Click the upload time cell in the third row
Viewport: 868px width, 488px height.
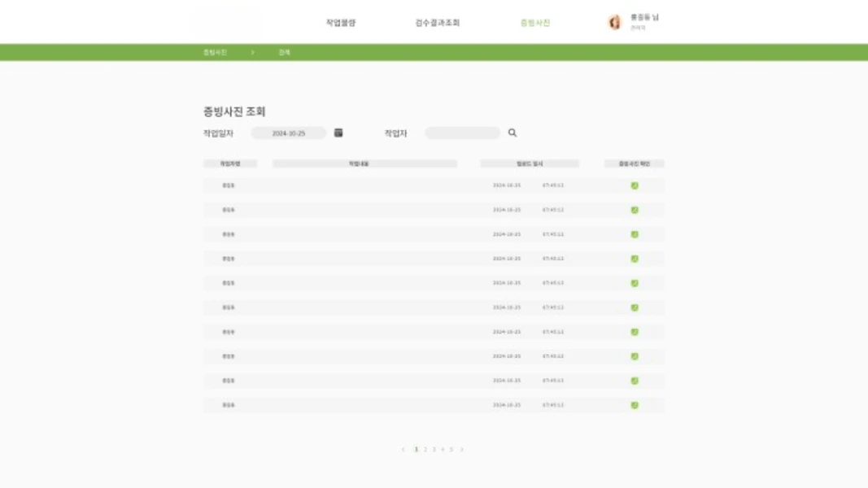click(552, 234)
